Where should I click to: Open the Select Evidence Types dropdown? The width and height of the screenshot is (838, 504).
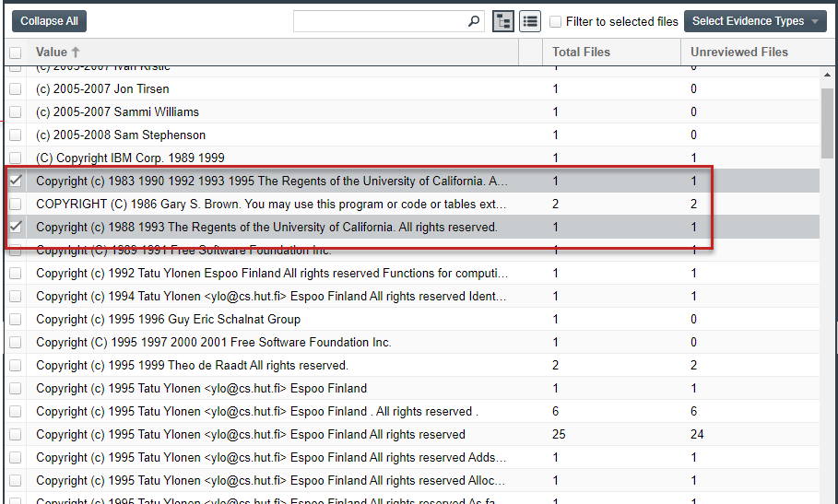pyautogui.click(x=754, y=21)
